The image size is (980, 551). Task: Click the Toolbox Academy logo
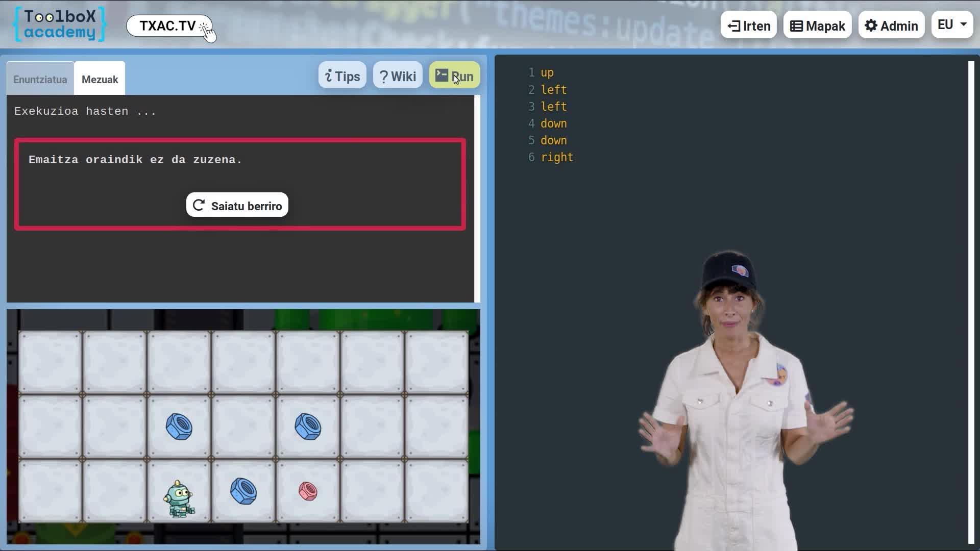(x=60, y=24)
